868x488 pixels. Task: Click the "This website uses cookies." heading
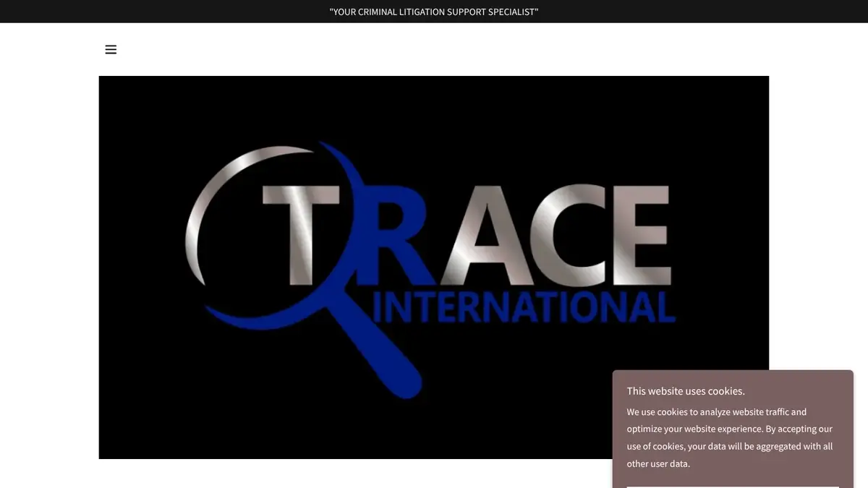[686, 391]
